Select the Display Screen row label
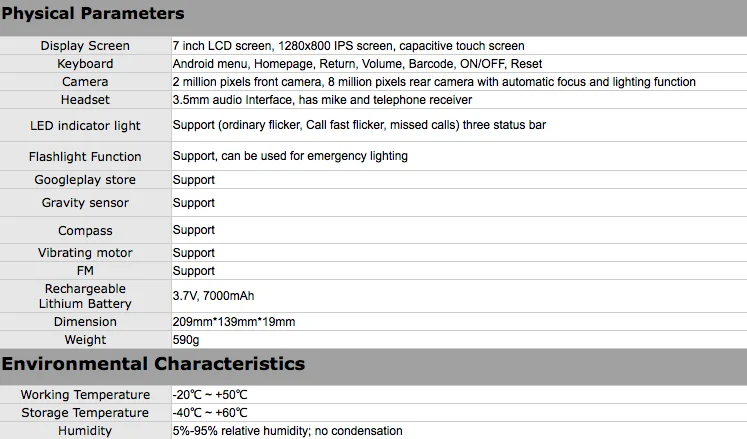747x439 pixels. pos(85,46)
